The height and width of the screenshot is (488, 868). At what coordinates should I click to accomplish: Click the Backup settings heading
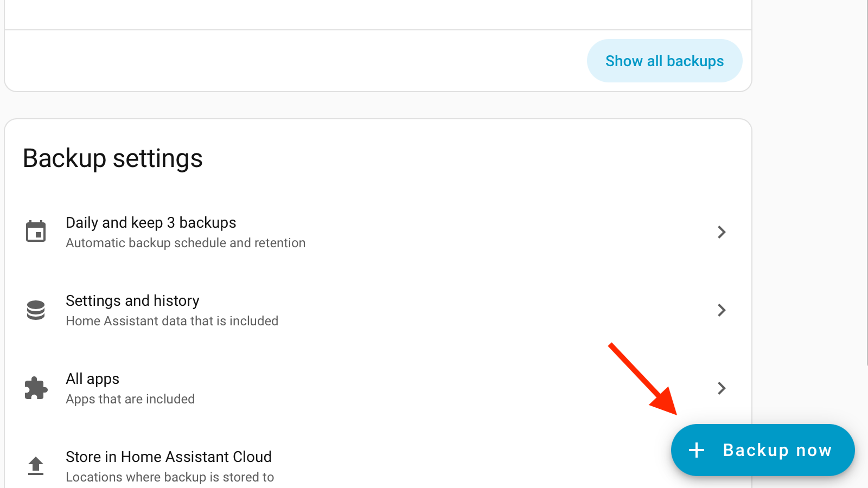113,158
